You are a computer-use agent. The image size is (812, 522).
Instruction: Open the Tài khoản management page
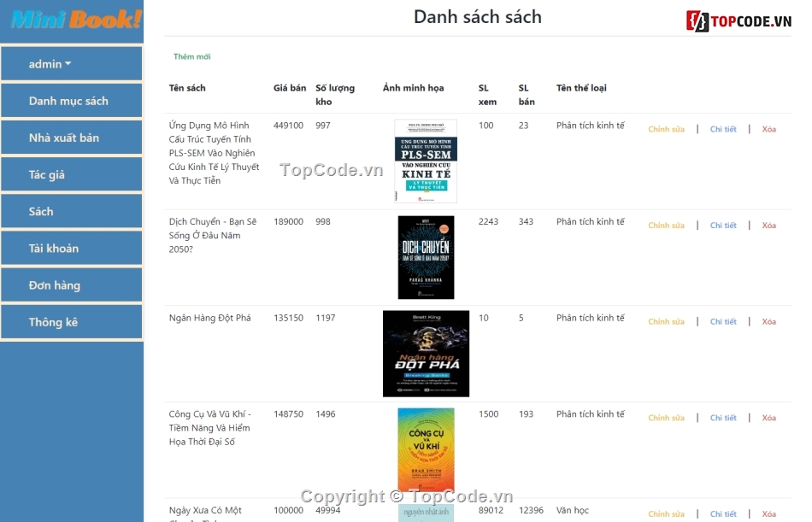(72, 247)
